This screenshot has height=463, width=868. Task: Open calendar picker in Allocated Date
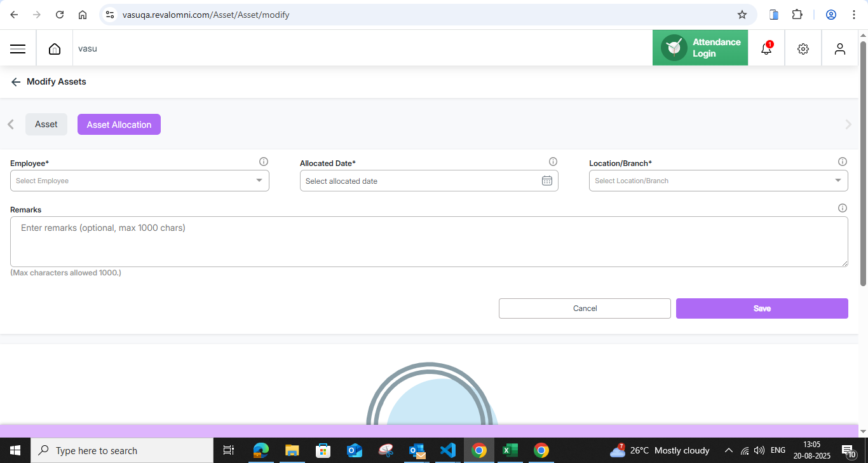click(x=546, y=181)
